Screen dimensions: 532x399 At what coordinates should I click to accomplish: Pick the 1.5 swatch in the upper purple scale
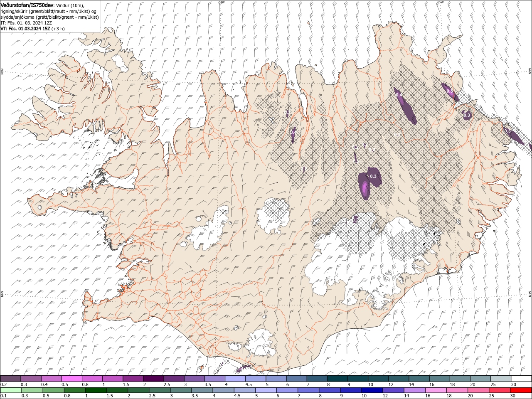click(133, 378)
